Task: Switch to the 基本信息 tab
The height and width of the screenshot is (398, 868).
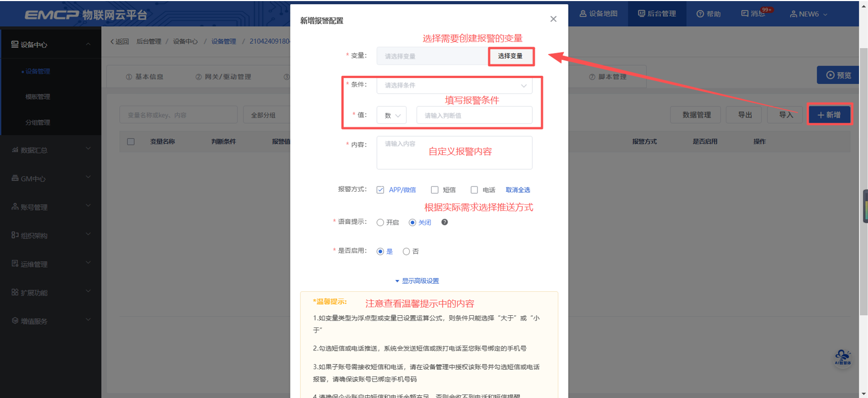Action: 144,77
